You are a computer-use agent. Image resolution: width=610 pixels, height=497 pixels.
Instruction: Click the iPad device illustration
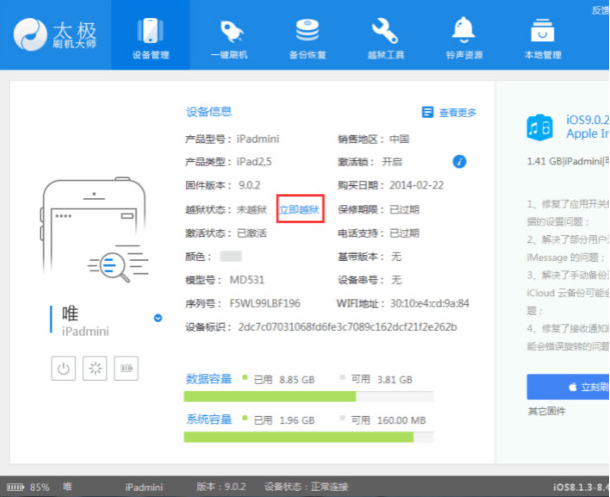(95, 229)
